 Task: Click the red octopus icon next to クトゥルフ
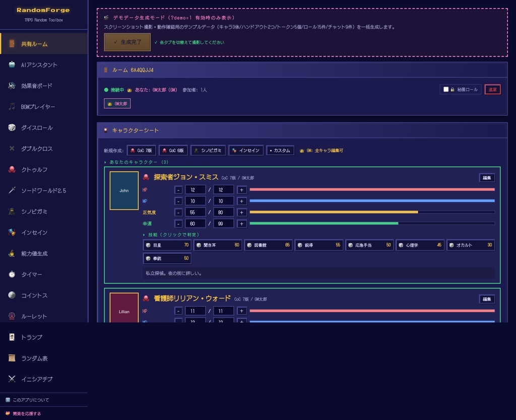coord(12,170)
